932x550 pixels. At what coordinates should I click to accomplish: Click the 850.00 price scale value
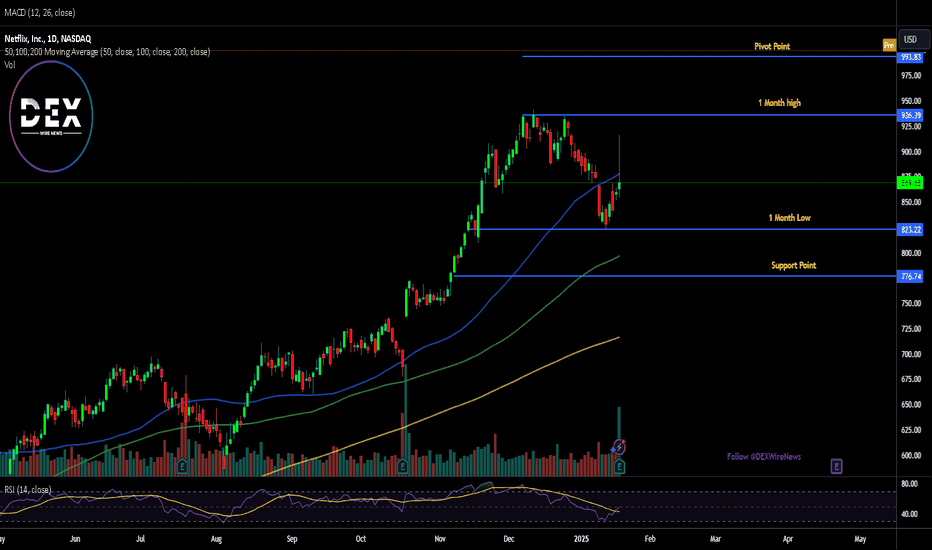(911, 202)
